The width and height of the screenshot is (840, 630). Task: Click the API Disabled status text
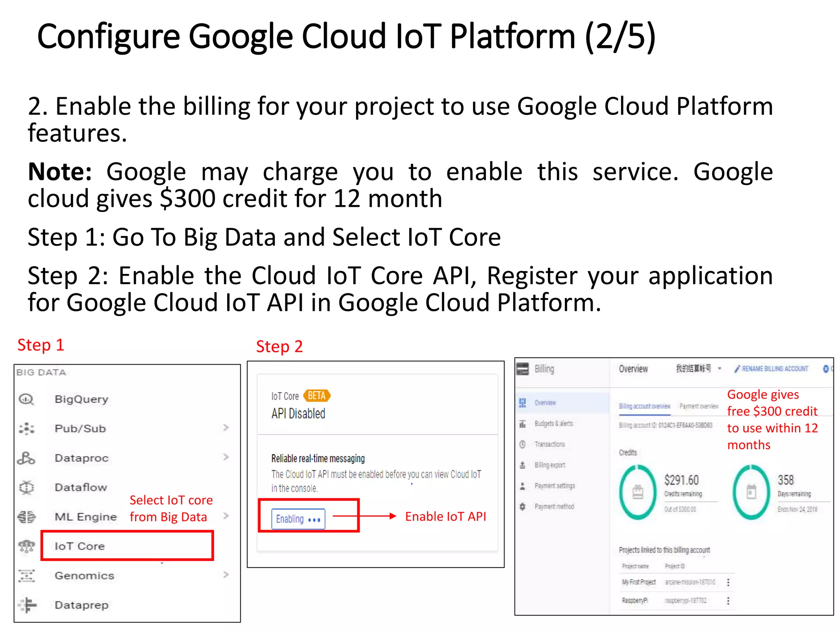tap(298, 413)
